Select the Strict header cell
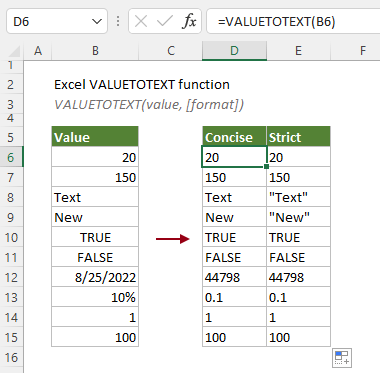The image size is (380, 373). (x=298, y=137)
